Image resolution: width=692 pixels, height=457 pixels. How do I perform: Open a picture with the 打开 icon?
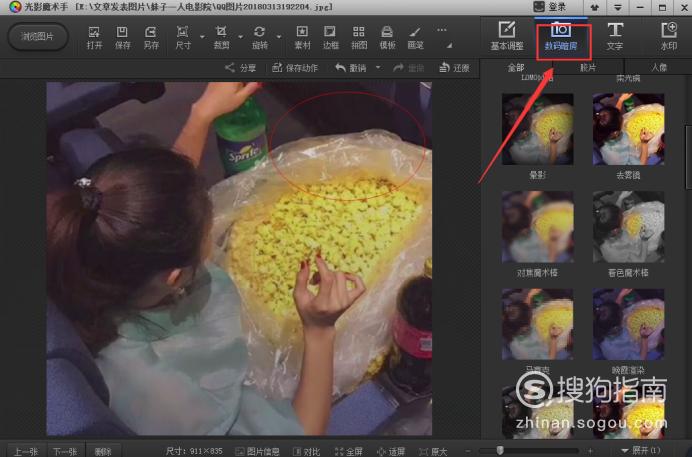tap(94, 37)
